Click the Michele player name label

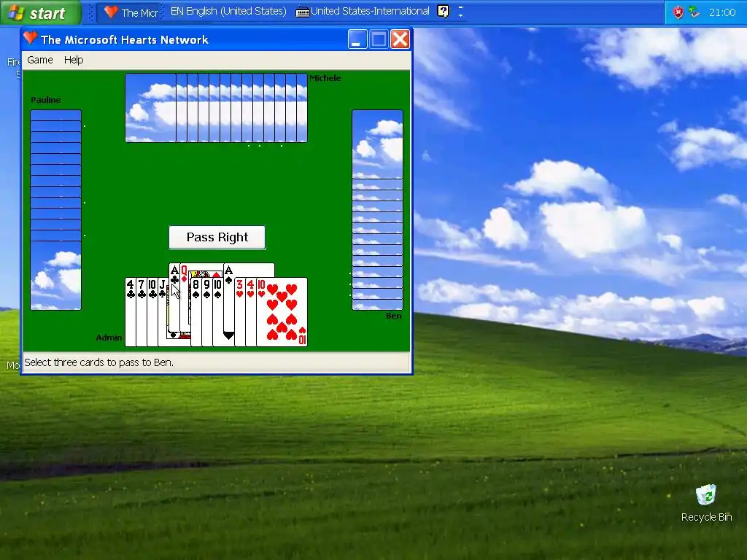click(x=325, y=78)
